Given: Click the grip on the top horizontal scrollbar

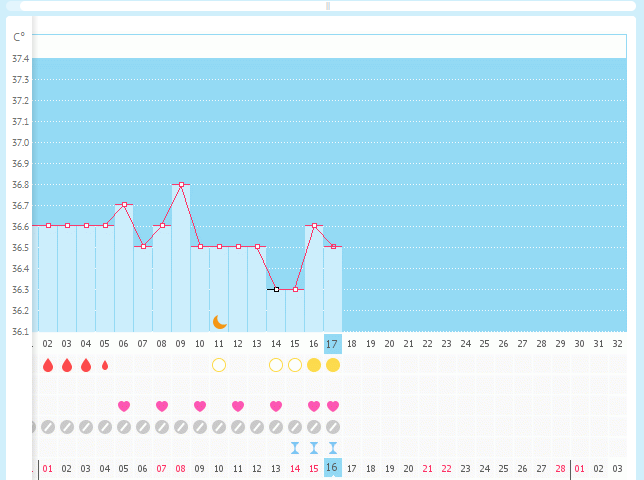Looking at the screenshot, I should pos(328,5).
